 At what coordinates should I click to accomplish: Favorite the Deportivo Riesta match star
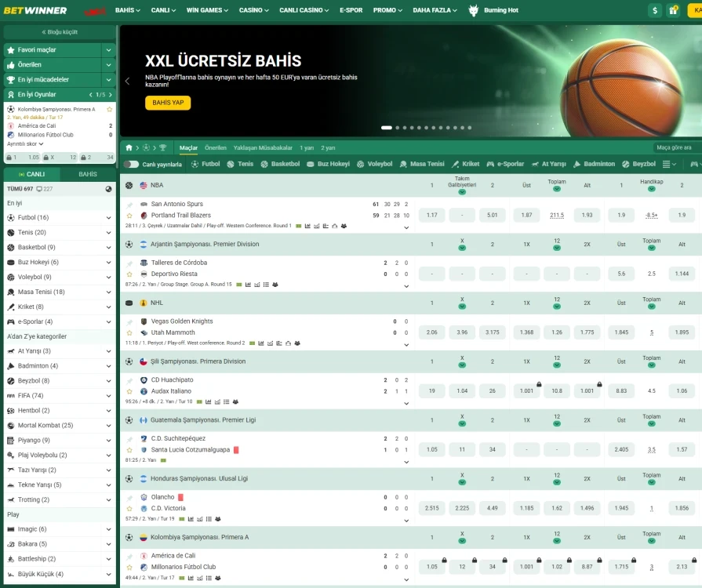coord(129,274)
